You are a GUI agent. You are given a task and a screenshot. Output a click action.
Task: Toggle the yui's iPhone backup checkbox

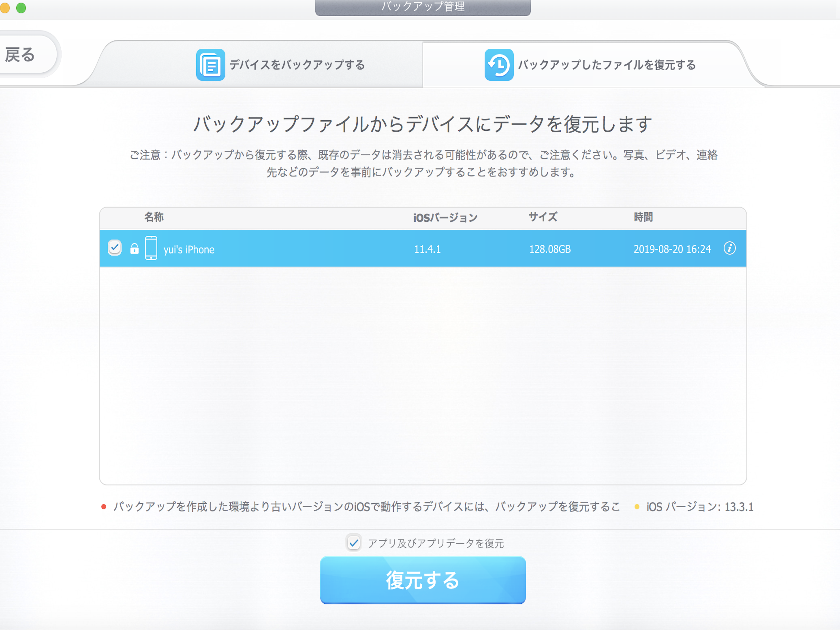[114, 248]
